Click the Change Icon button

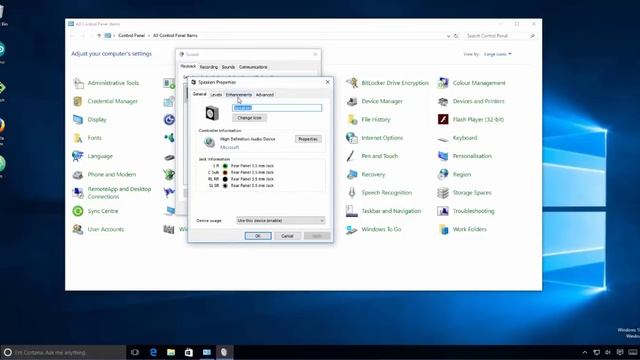tap(249, 118)
